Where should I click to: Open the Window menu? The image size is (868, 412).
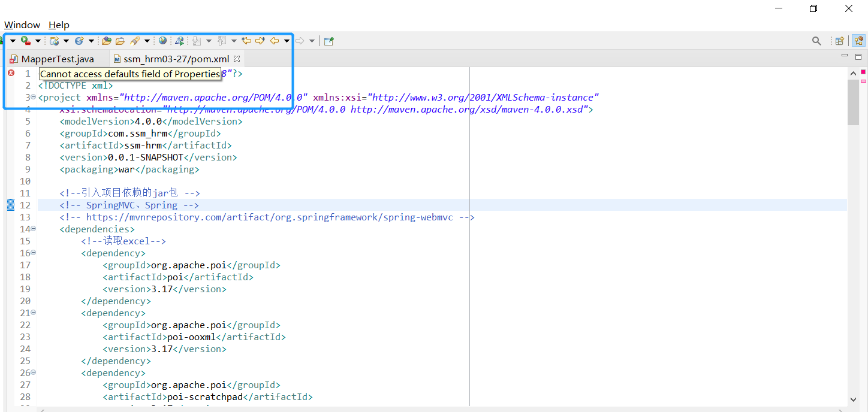(22, 25)
